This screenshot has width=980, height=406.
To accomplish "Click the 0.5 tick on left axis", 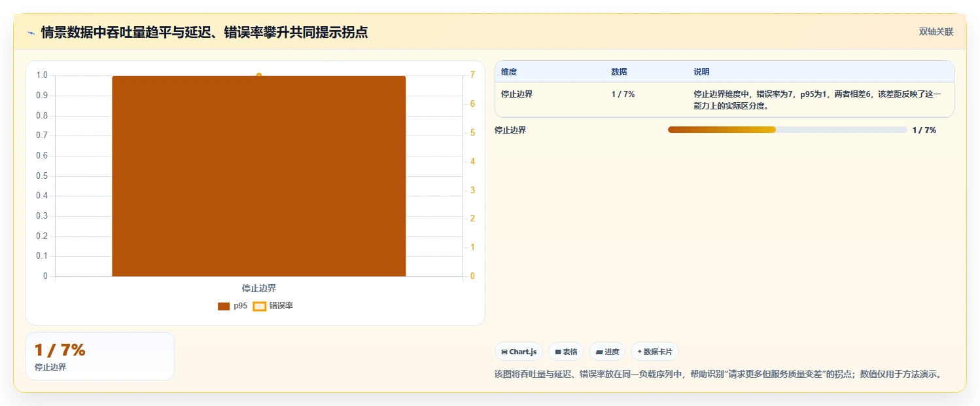I will (x=42, y=175).
